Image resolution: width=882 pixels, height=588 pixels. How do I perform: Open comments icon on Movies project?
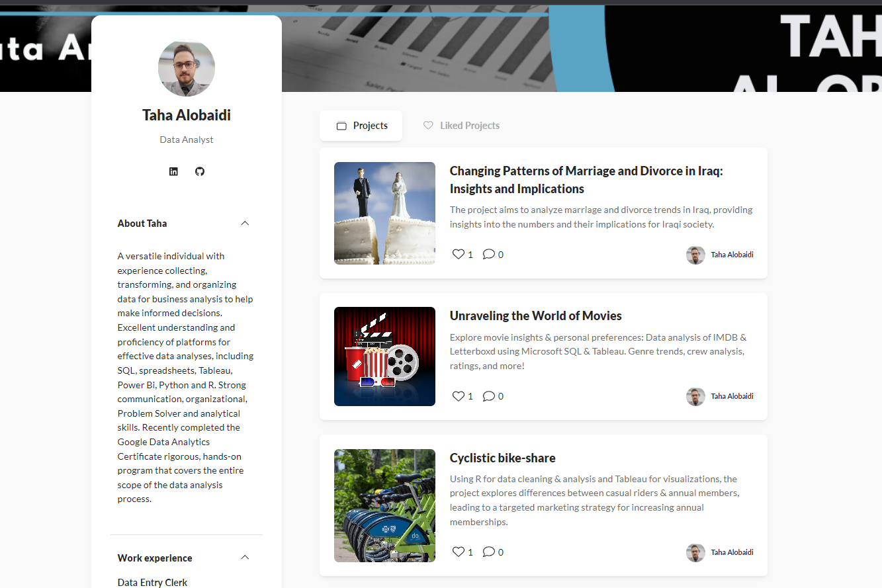click(488, 396)
